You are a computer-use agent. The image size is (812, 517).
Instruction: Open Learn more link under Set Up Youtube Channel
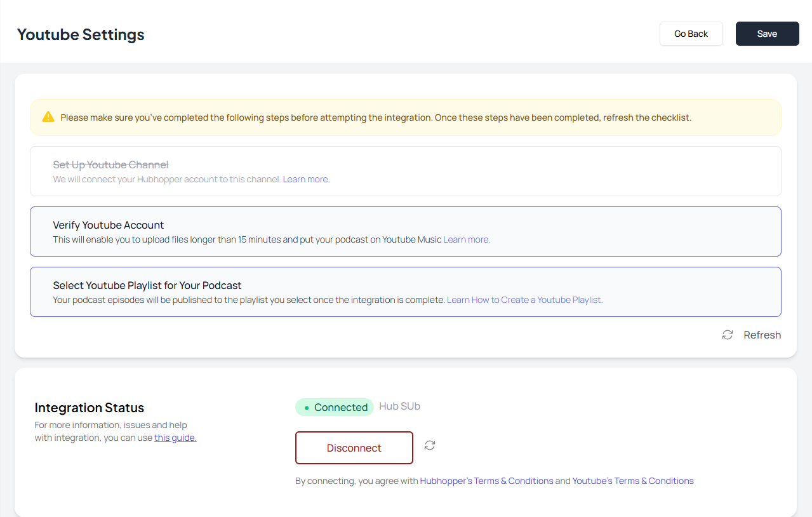pos(306,179)
